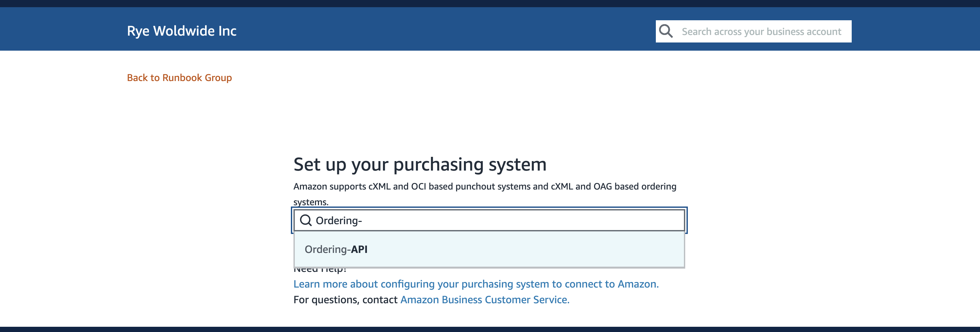Screen dimensions: 980x332
Task: Click the For questions contact text
Action: [x=345, y=300]
